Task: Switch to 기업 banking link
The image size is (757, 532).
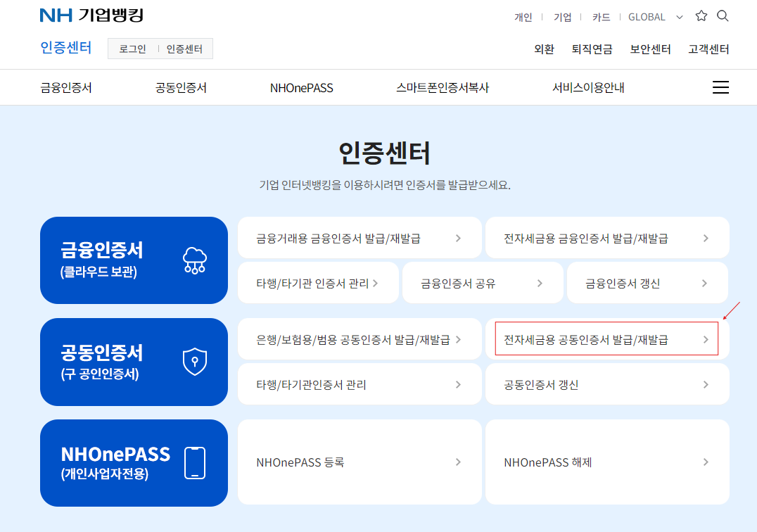Action: click(562, 18)
